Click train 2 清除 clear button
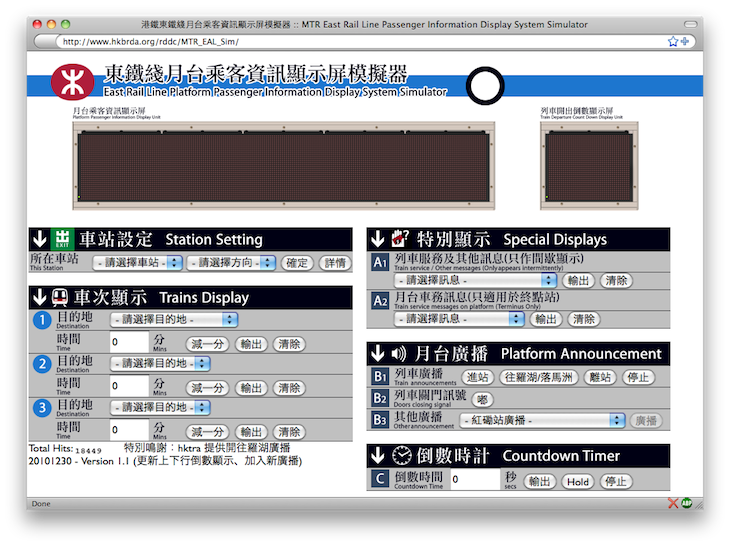This screenshot has height=541, width=730. [x=289, y=388]
